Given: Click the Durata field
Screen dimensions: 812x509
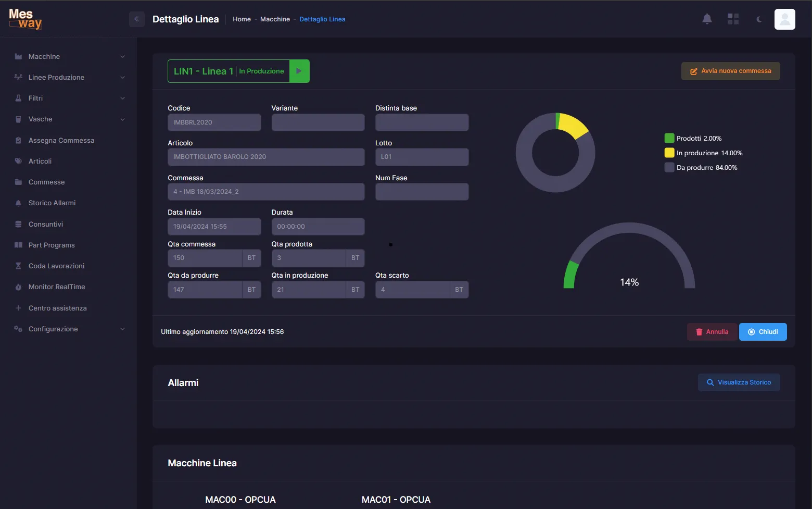Looking at the screenshot, I should (318, 227).
